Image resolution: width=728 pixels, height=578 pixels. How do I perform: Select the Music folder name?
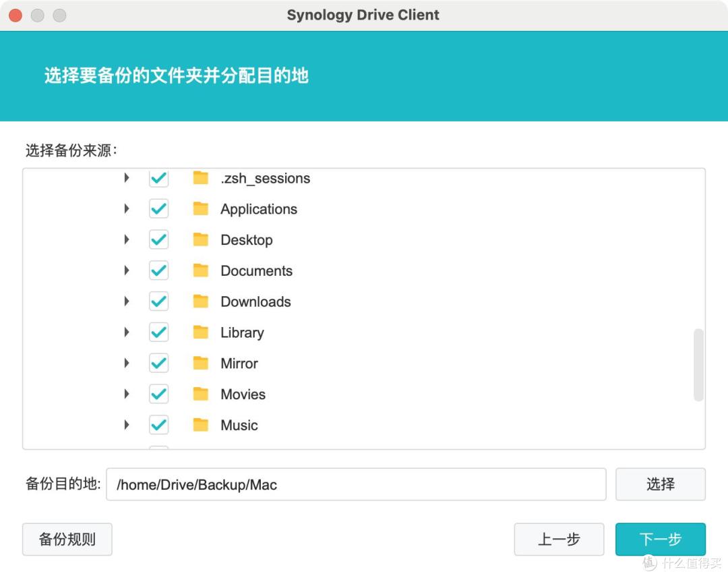tap(239, 425)
